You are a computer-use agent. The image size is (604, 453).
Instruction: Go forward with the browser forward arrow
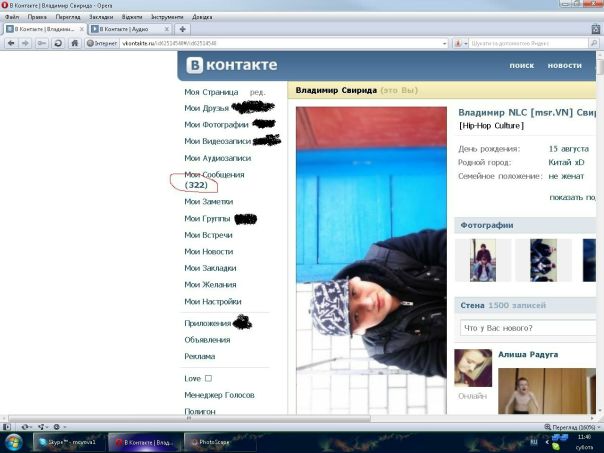(x=26, y=43)
